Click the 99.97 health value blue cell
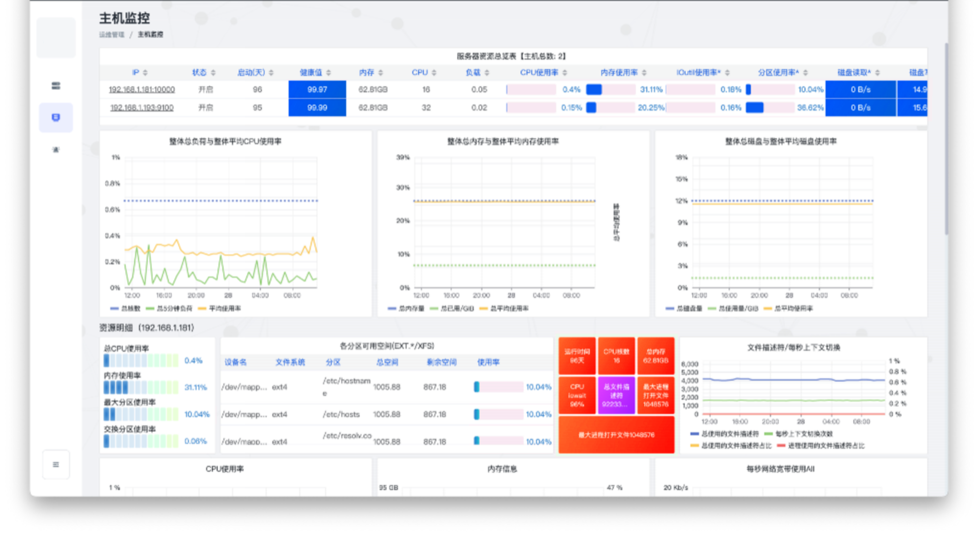This screenshot has width=980, height=537. tap(317, 90)
